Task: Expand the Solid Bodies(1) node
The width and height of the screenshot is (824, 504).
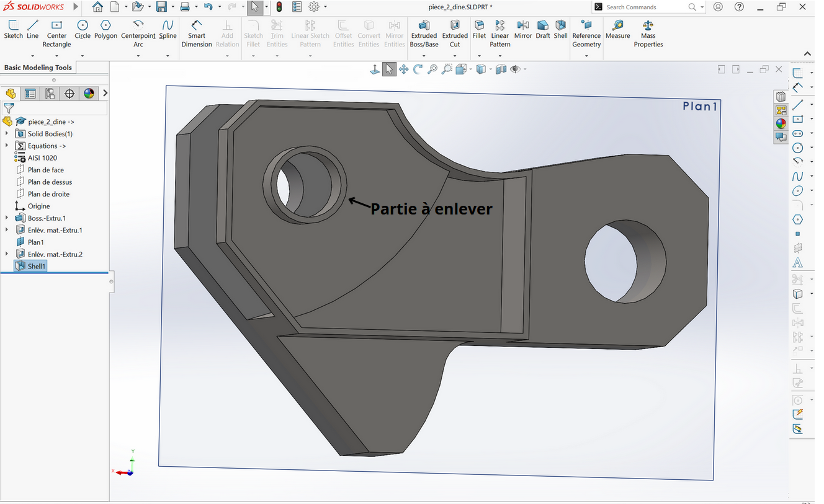Action: pos(7,134)
